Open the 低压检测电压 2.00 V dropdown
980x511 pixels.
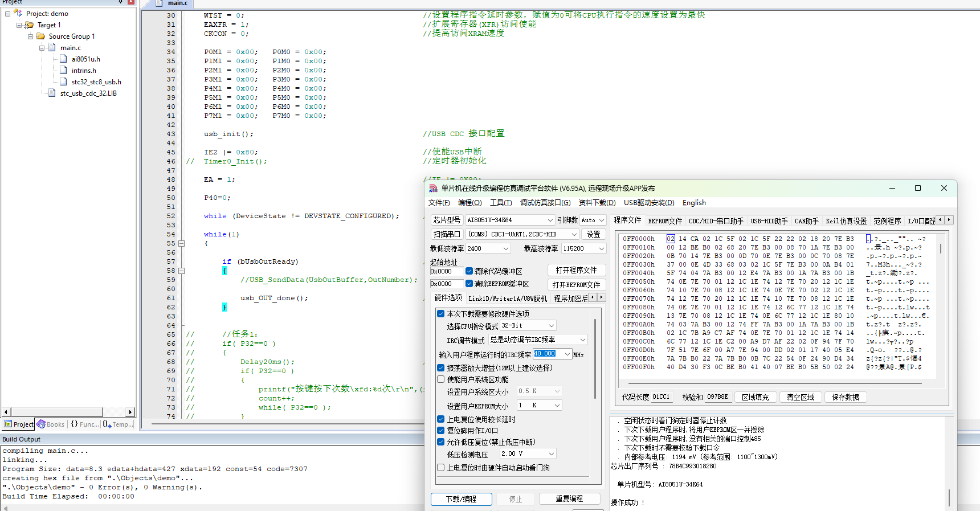pos(528,453)
